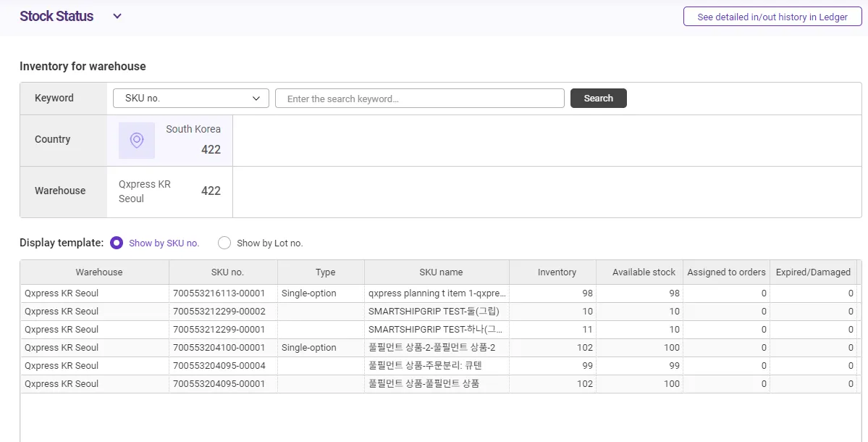Click the SKU no. column header
868x442 pixels.
tap(227, 272)
